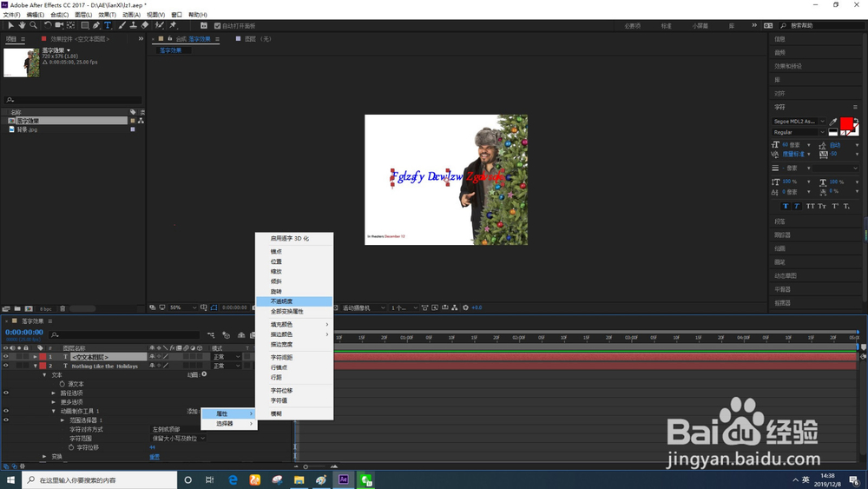Click the 重置 link beside 变换
The height and width of the screenshot is (489, 868).
tap(155, 457)
